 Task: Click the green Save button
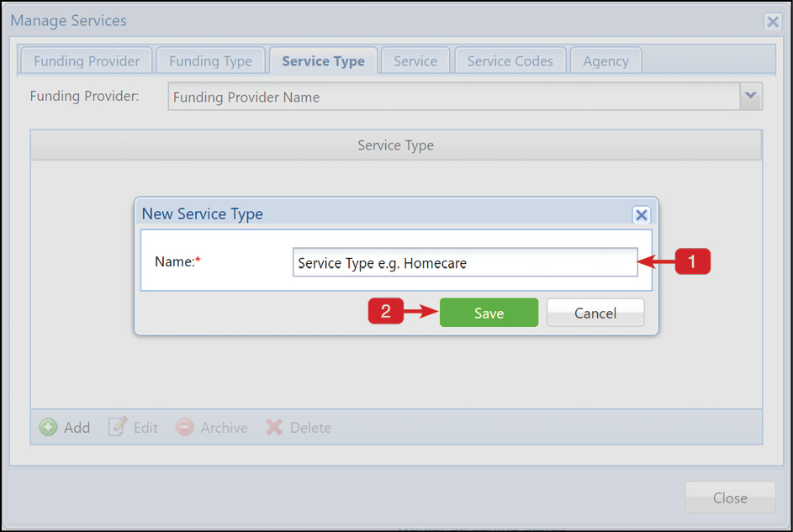pyautogui.click(x=489, y=313)
